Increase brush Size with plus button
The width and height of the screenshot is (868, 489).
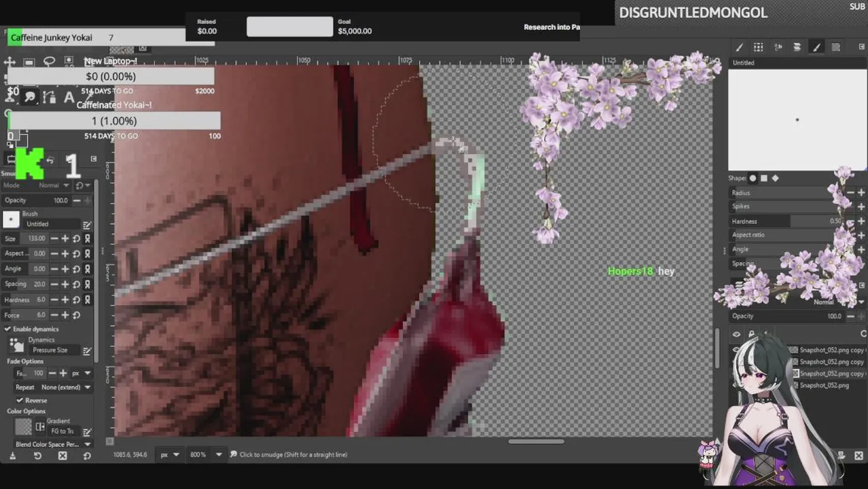click(x=65, y=238)
